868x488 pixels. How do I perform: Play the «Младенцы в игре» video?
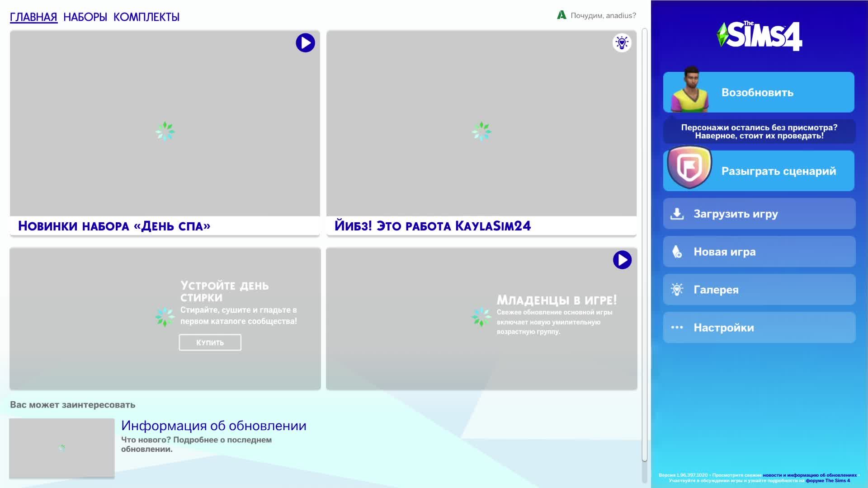pos(622,260)
